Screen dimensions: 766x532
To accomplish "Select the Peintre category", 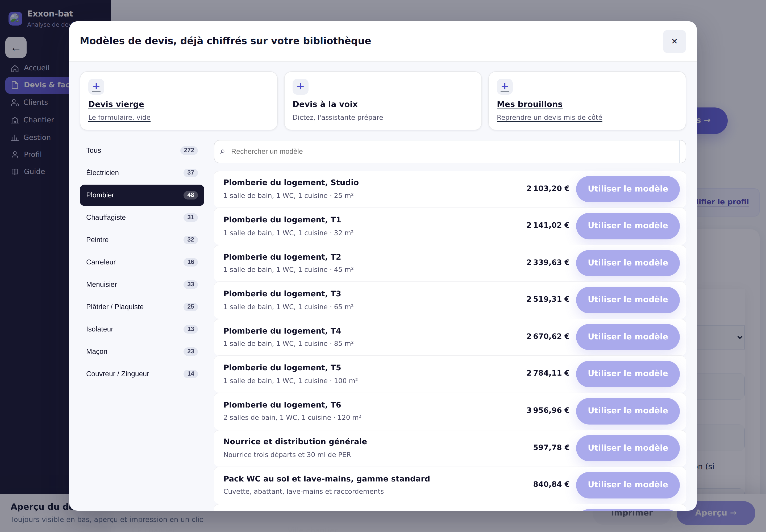I will pyautogui.click(x=142, y=240).
